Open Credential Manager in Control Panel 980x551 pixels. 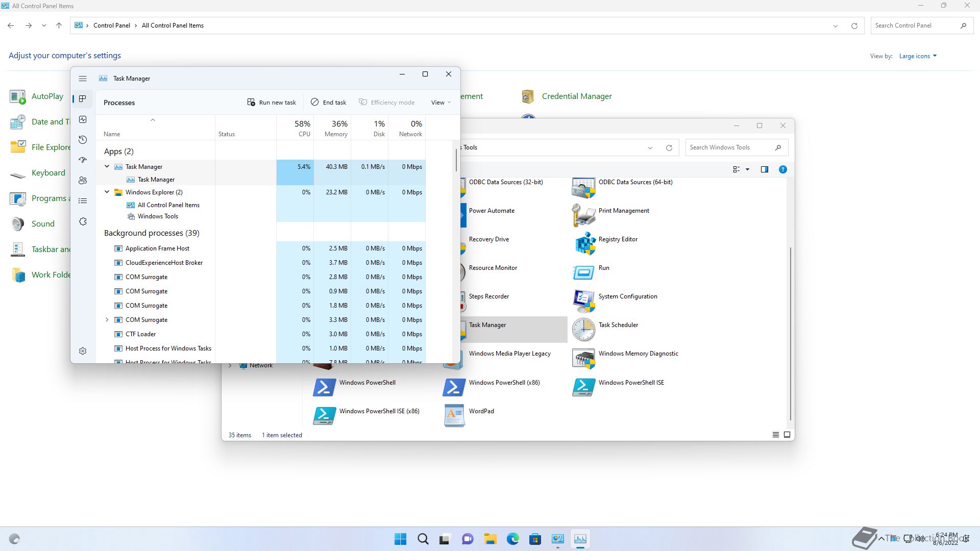[x=566, y=96]
